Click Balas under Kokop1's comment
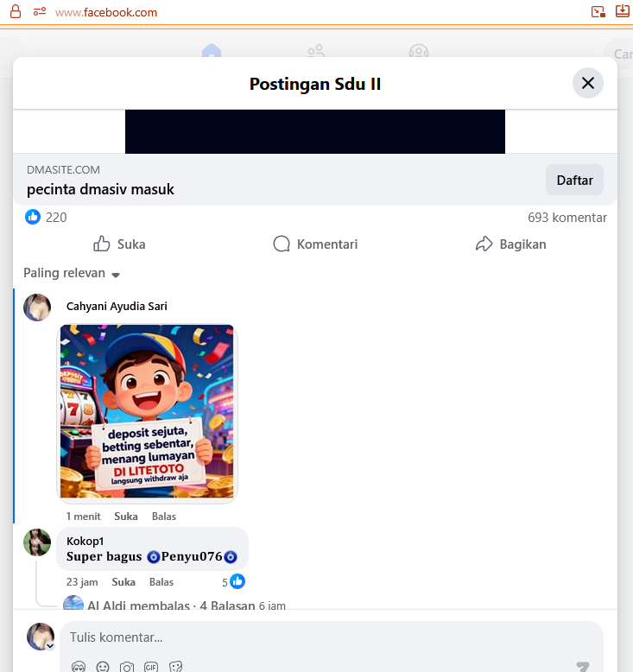 (161, 582)
